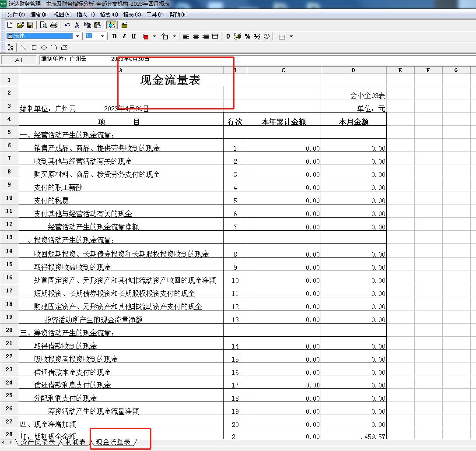Select the line drawing tool
Image resolution: width=476 pixels, height=451 pixels.
(24, 47)
